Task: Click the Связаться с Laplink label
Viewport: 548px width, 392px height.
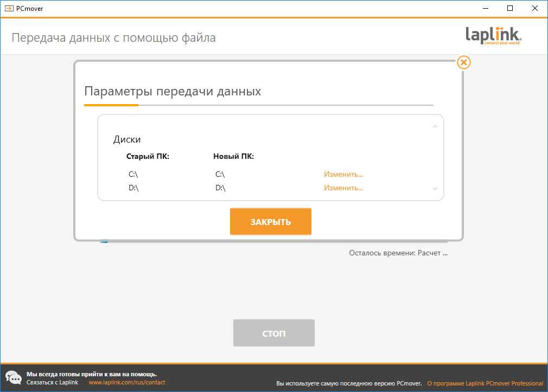Action: [x=52, y=383]
